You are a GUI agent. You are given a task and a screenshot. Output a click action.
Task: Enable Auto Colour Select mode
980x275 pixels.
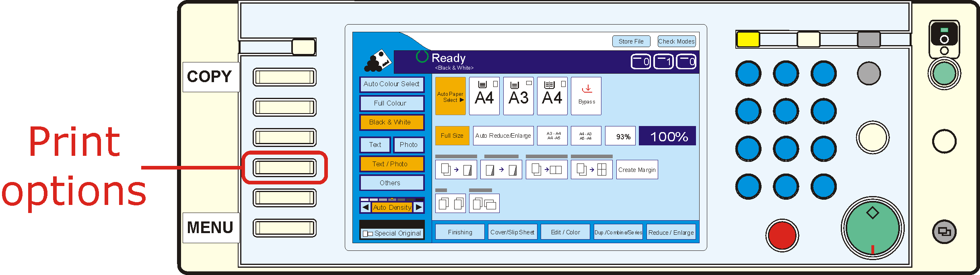pyautogui.click(x=391, y=84)
